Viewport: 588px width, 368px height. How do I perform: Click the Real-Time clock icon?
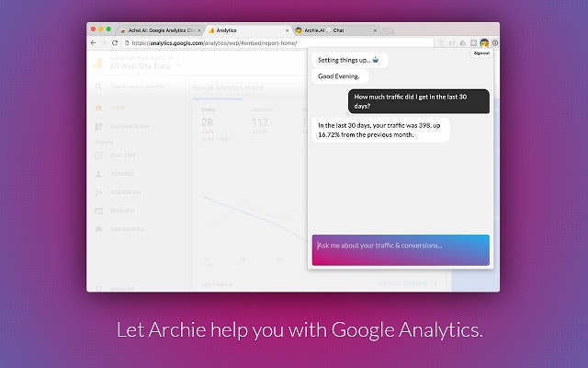coord(98,155)
